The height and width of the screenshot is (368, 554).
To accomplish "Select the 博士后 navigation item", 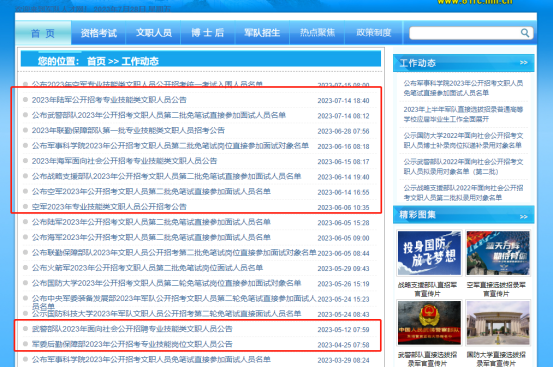I will (x=208, y=33).
